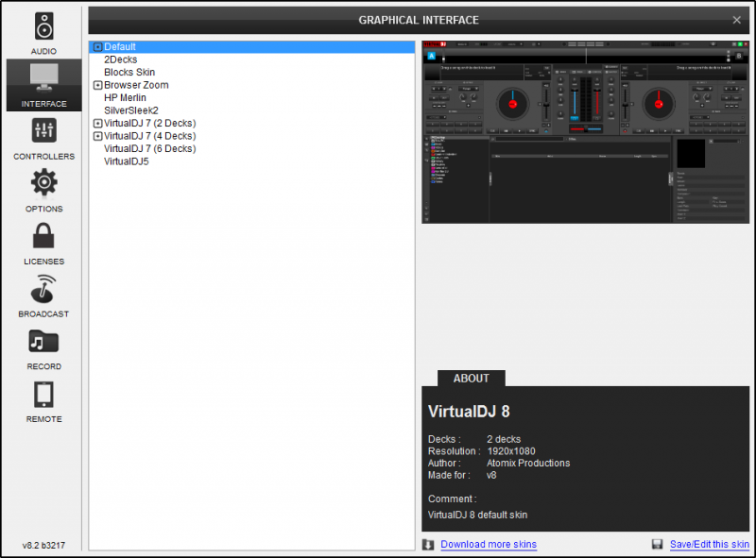Select the 2Decks skin
The width and height of the screenshot is (756, 558).
(121, 59)
